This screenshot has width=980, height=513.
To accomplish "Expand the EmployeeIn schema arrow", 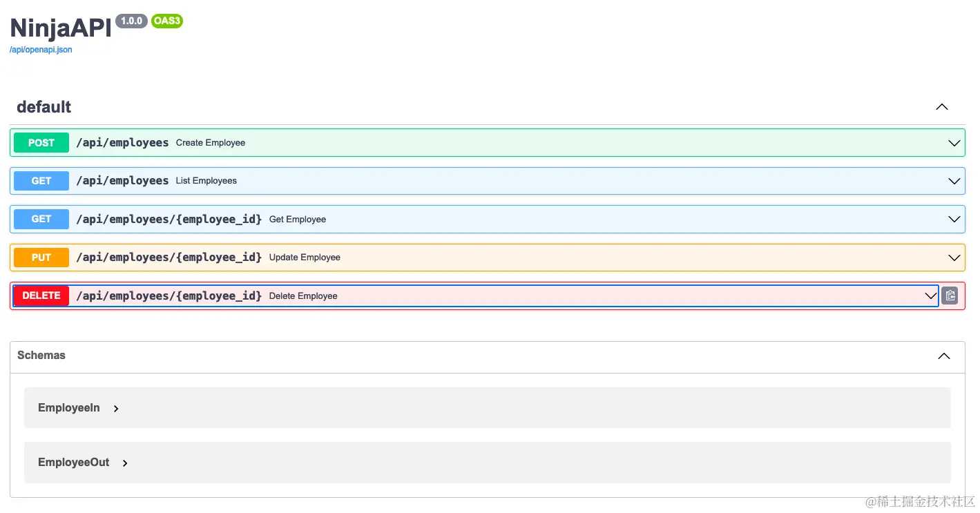I will pos(116,409).
